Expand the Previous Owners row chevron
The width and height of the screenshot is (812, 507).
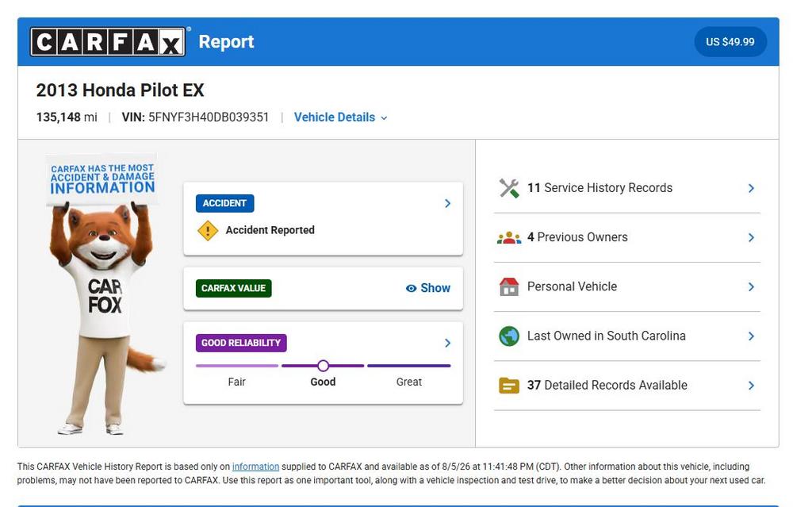click(751, 237)
